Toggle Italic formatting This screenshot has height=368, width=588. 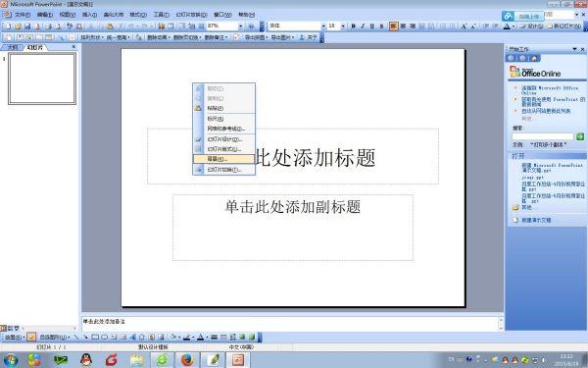coord(363,26)
